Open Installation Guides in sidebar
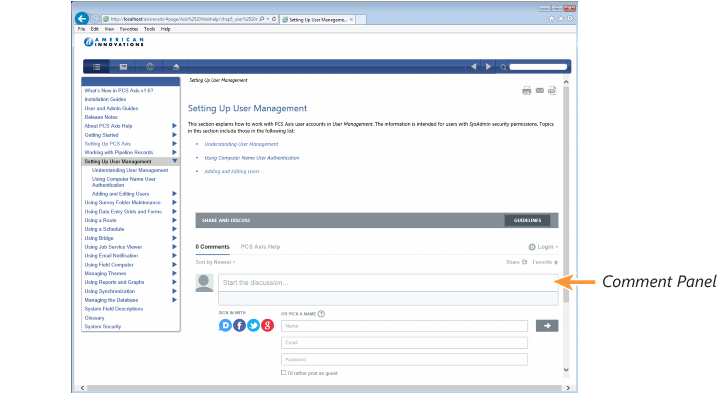 [x=105, y=100]
